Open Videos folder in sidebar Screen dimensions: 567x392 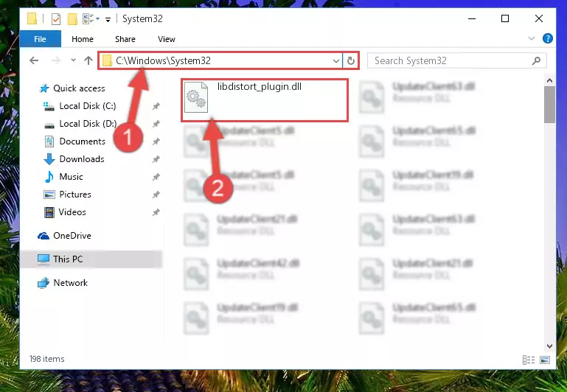pos(72,212)
